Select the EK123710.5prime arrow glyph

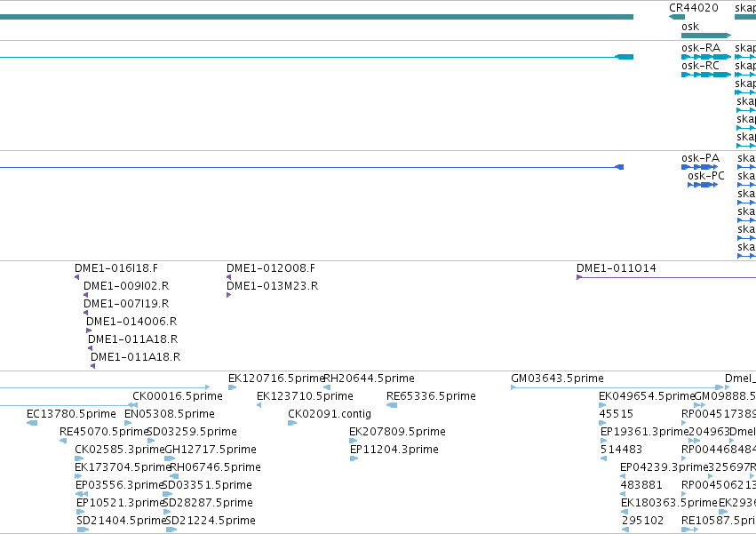coord(259,405)
